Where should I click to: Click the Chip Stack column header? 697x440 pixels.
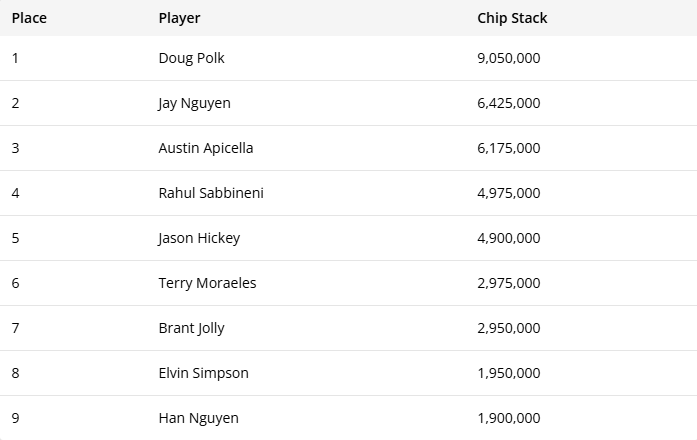512,18
